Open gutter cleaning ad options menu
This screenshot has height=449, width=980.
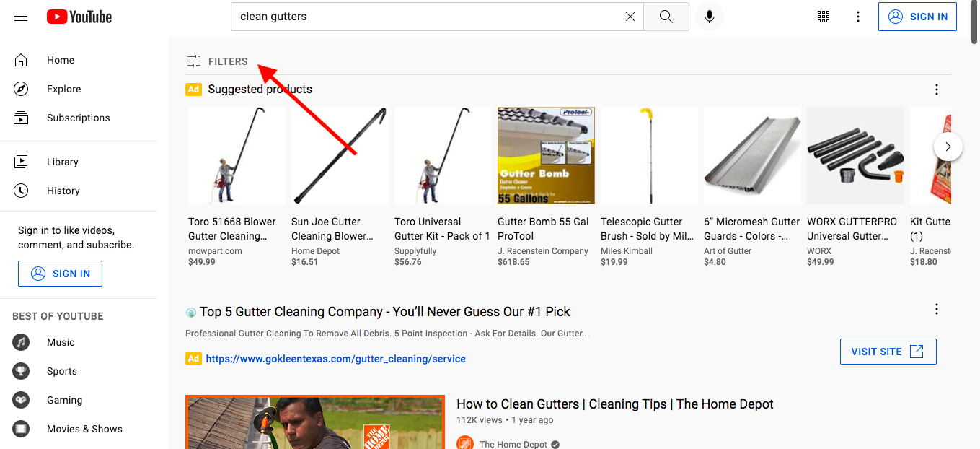(937, 309)
